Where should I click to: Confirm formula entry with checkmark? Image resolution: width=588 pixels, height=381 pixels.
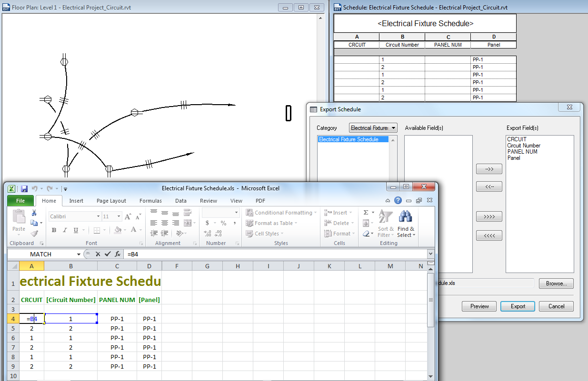pos(108,254)
